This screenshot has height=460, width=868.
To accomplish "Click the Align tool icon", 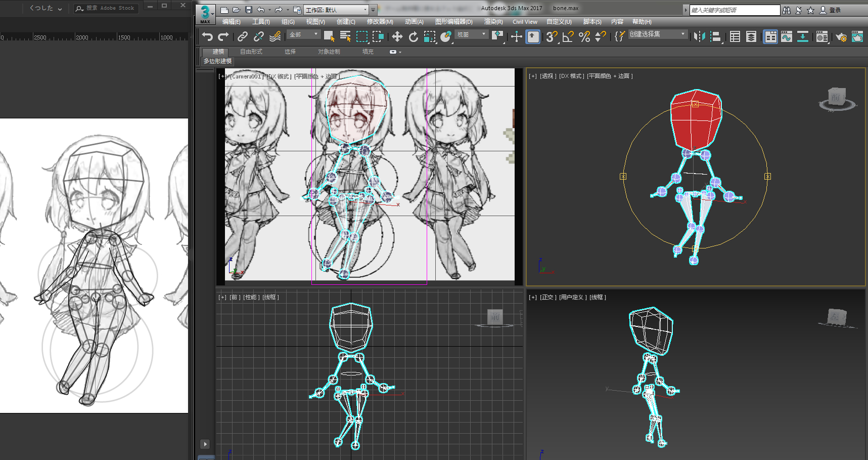I will click(x=716, y=36).
